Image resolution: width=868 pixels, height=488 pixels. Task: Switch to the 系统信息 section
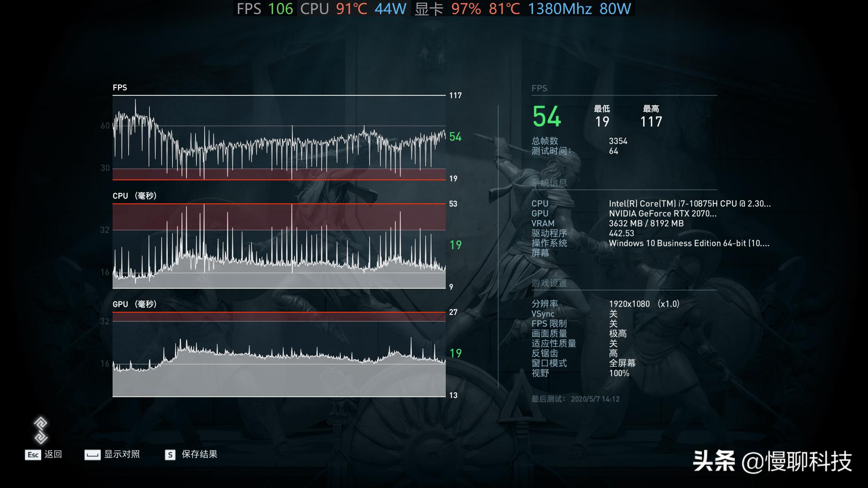point(548,184)
